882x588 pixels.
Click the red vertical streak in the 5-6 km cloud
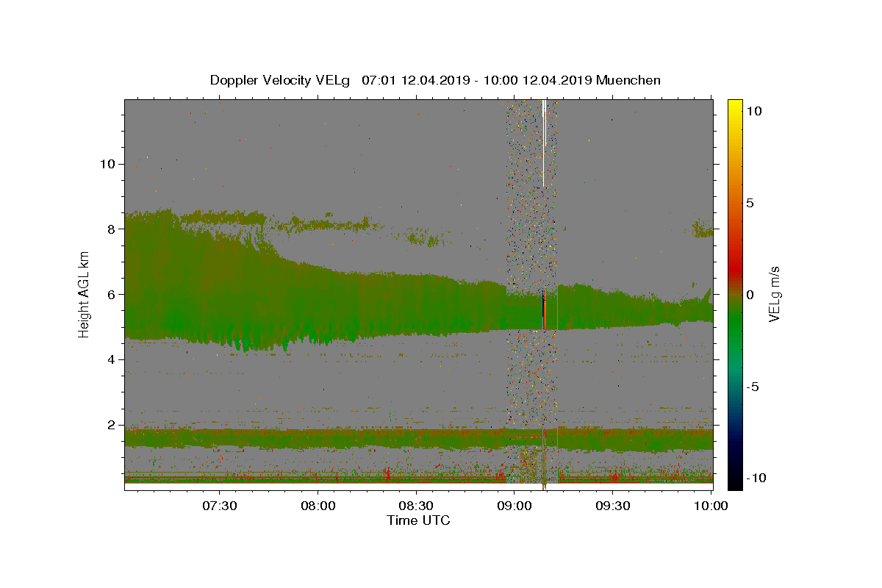coord(544,312)
